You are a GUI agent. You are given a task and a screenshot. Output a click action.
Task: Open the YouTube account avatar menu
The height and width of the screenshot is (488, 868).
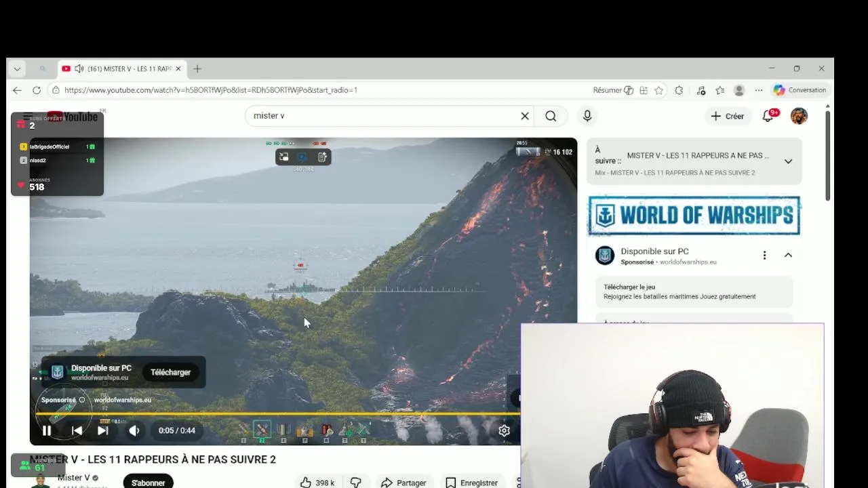tap(799, 116)
